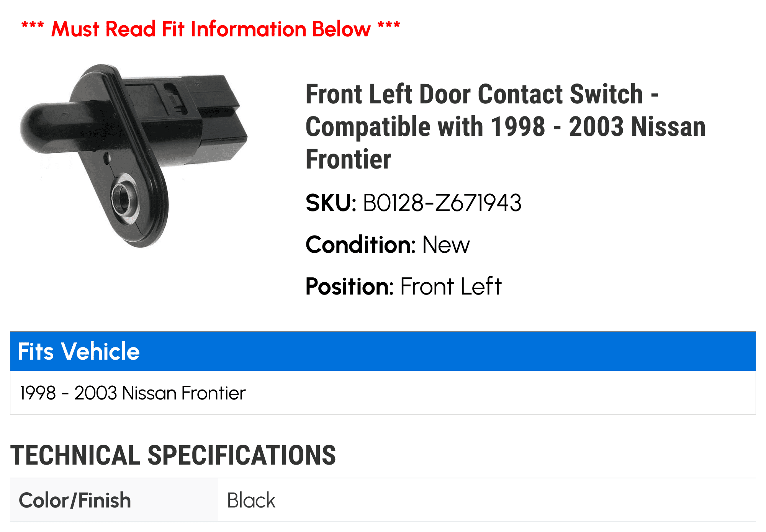Click the Color/Finish specification label

point(75,500)
